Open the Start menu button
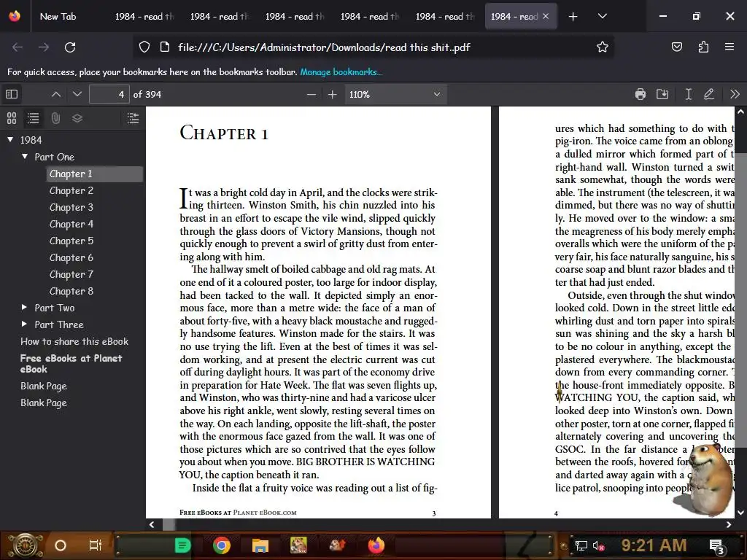This screenshot has width=747, height=560. click(26, 545)
